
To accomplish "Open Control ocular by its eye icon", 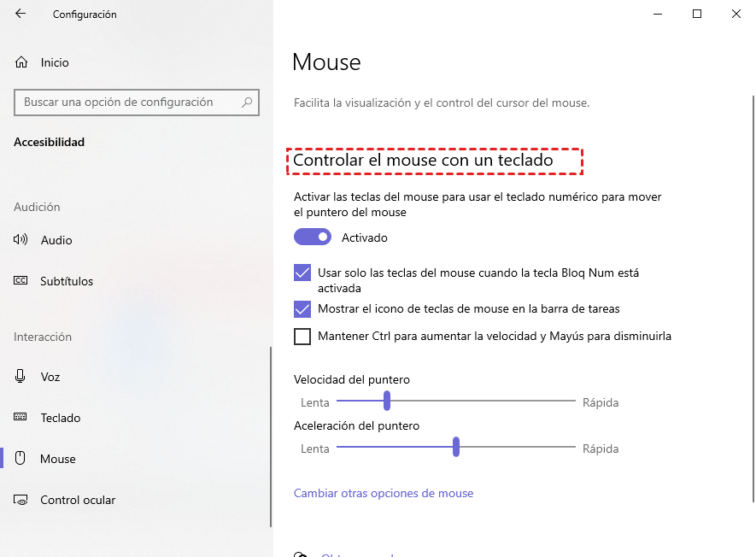I will (x=21, y=500).
